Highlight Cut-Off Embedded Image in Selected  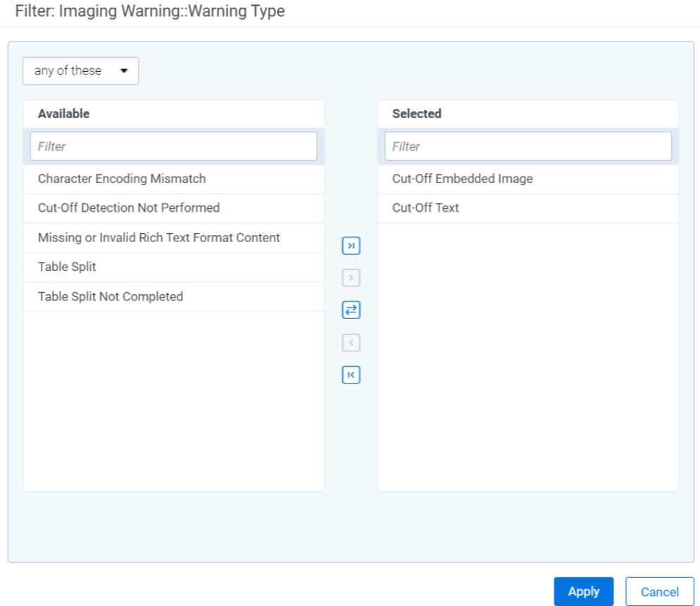(x=528, y=179)
